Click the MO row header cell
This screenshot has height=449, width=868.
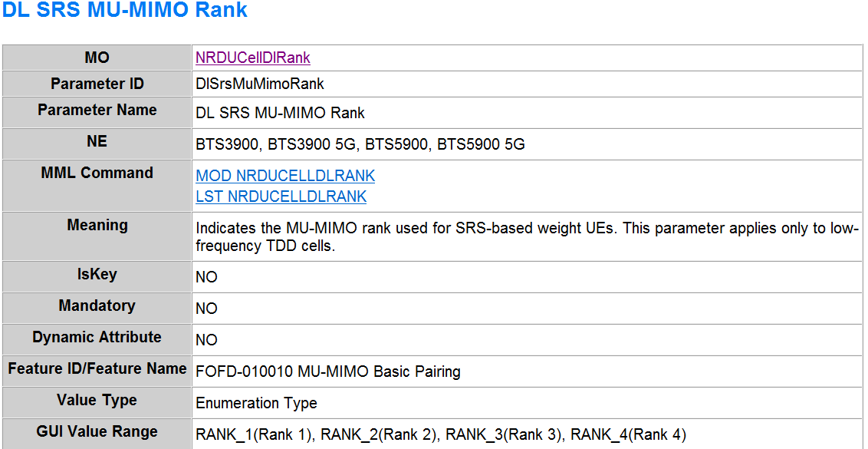[97, 58]
